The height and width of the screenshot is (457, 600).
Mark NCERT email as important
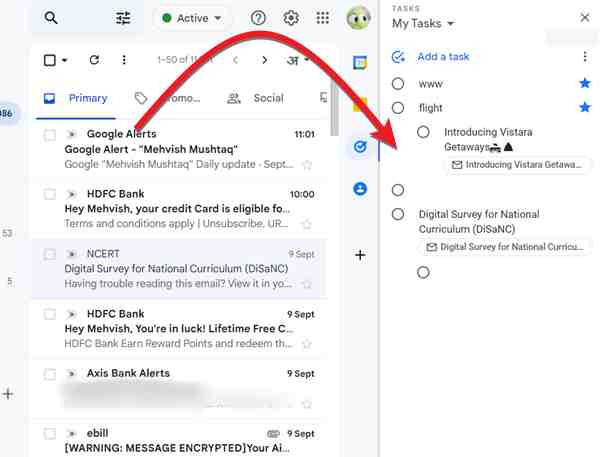tap(71, 254)
